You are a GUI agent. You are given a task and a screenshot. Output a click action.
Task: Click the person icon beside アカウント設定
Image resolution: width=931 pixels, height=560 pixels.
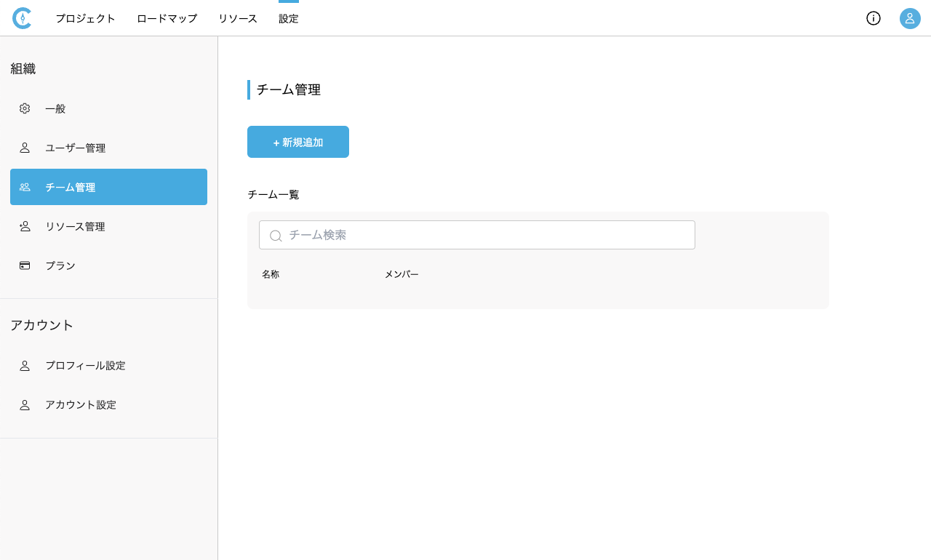pyautogui.click(x=25, y=405)
